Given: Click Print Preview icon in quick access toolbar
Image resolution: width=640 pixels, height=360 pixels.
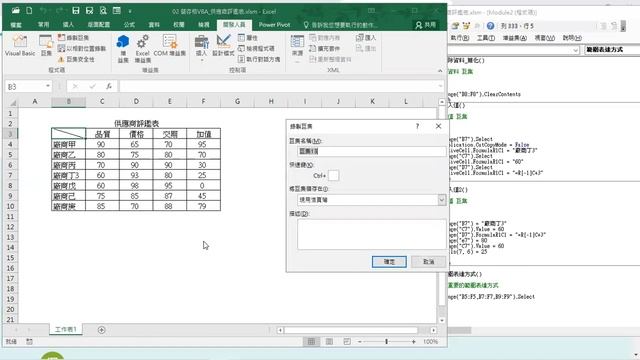Looking at the screenshot, I should (103, 11).
